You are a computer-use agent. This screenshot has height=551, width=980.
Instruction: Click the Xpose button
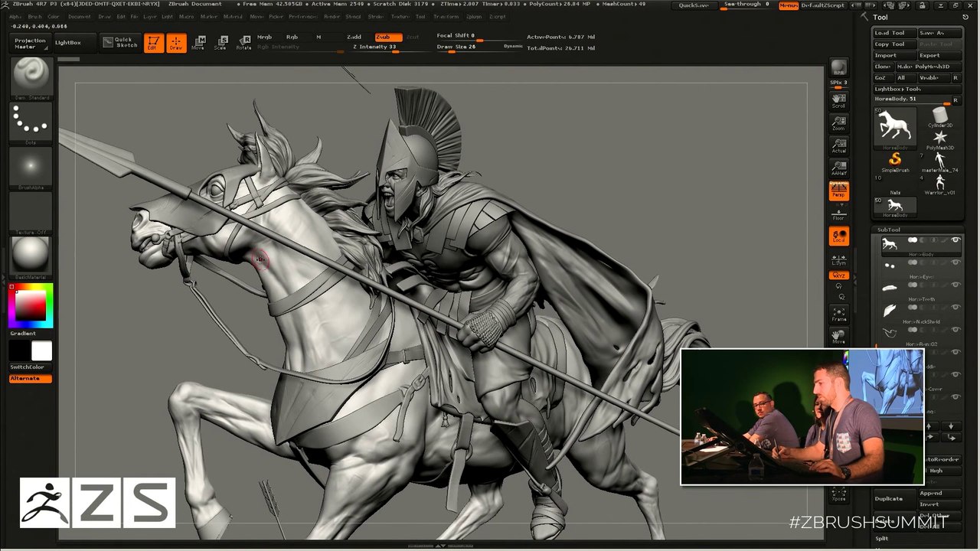pyautogui.click(x=839, y=495)
